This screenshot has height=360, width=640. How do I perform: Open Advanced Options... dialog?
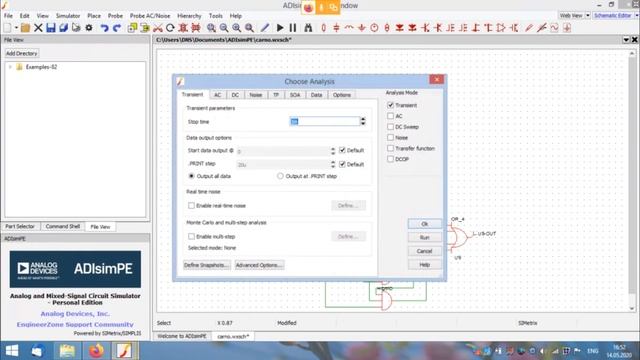(259, 265)
